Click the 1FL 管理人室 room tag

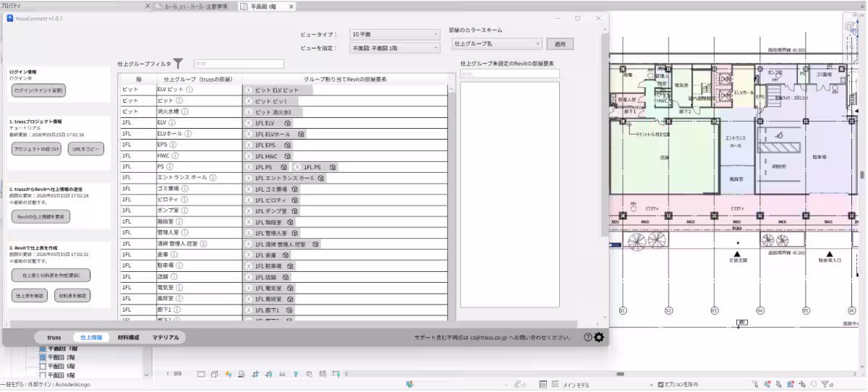(272, 233)
